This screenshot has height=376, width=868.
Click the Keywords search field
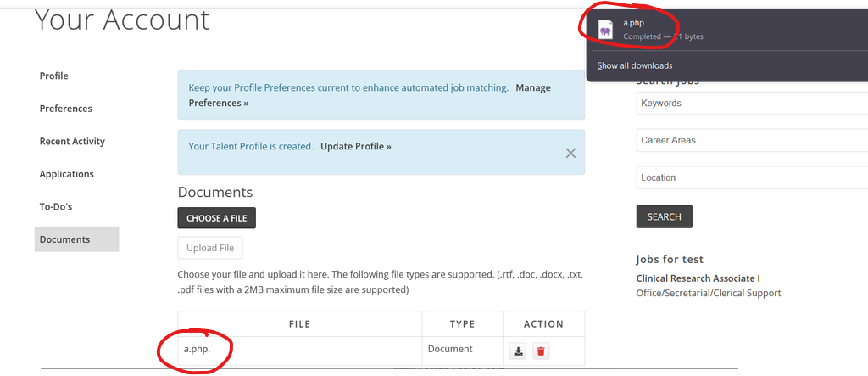pyautogui.click(x=750, y=103)
